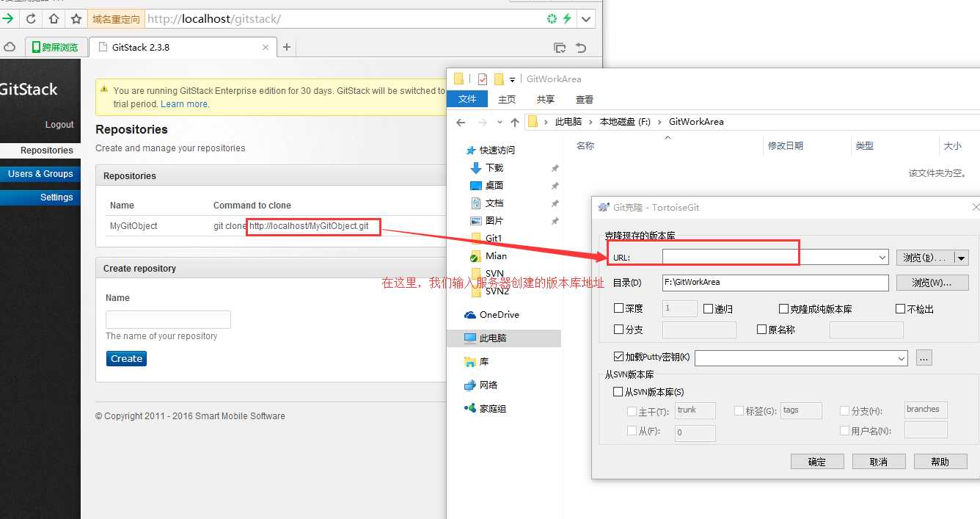
Task: Open the 跨屏浏览 tab
Action: (x=56, y=47)
